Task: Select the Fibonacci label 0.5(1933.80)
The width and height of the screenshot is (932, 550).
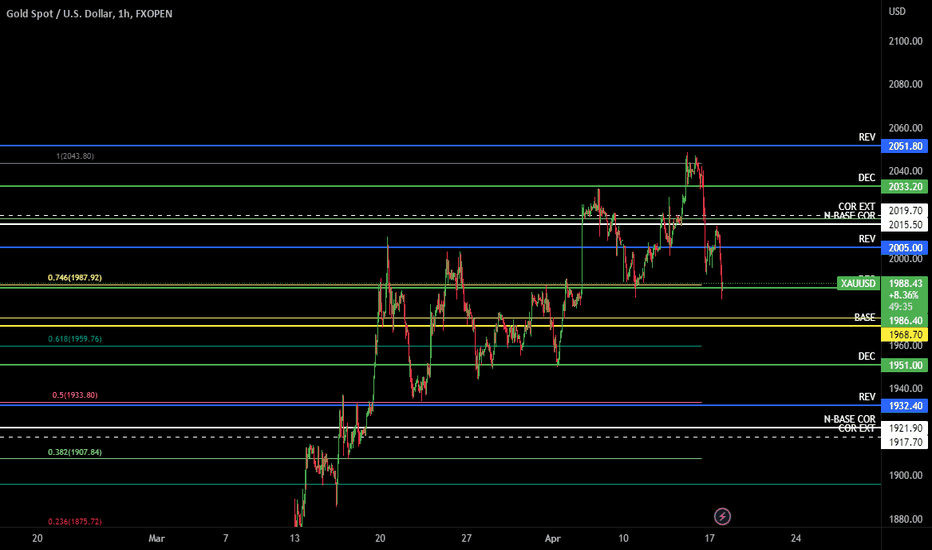Action: [x=75, y=395]
